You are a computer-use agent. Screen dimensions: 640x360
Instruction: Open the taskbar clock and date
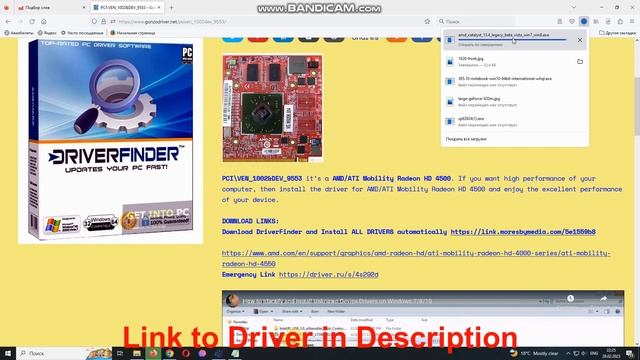611,353
